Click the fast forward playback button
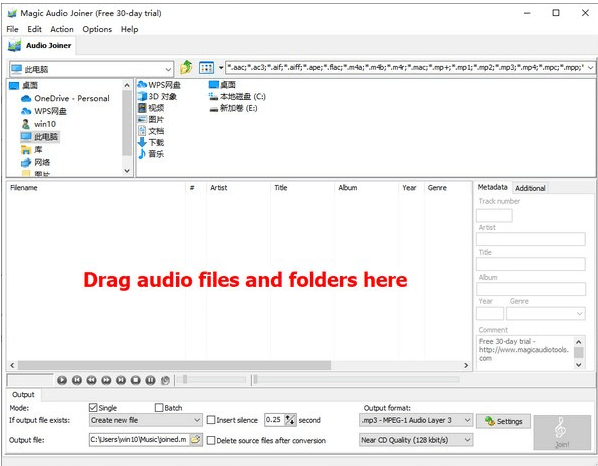Viewport: 598px width, 466px height. (x=106, y=380)
